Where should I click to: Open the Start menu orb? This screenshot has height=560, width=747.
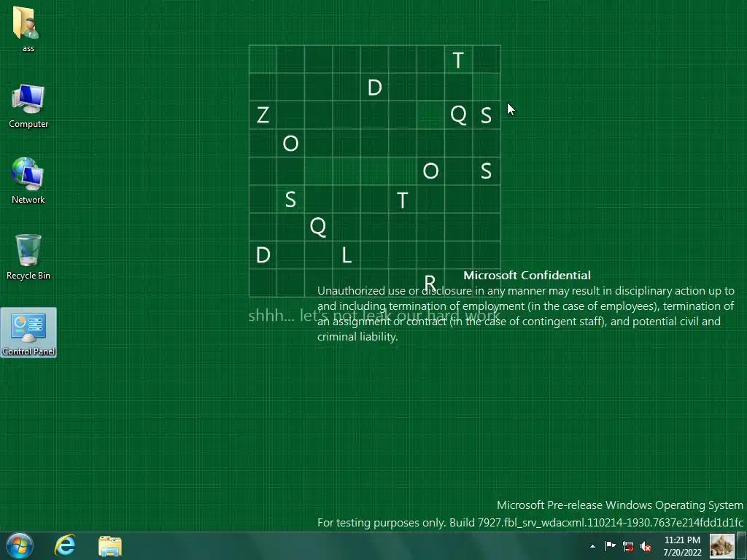[x=20, y=545]
